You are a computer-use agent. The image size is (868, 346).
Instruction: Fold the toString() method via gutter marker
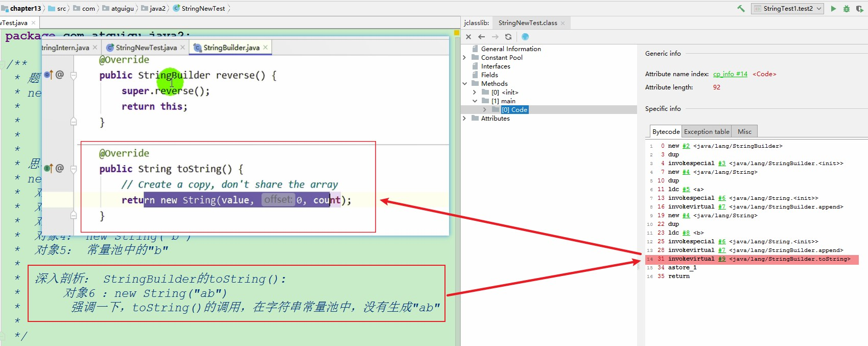pos(74,169)
